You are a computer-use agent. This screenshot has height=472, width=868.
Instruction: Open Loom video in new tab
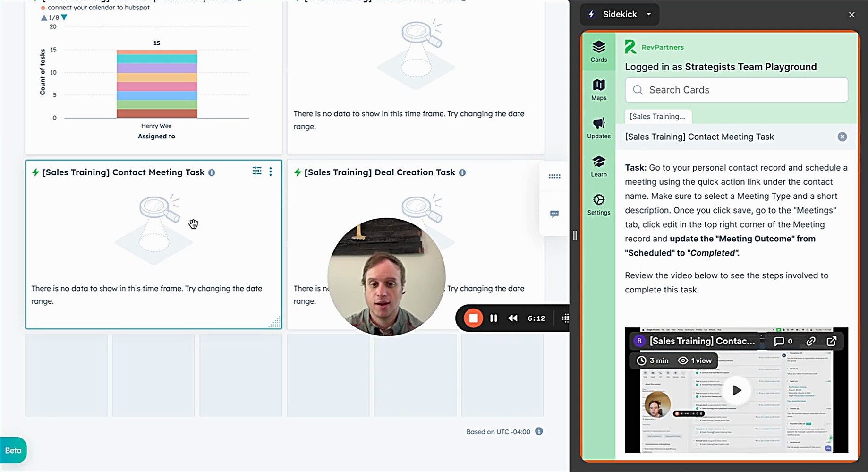[x=831, y=341]
